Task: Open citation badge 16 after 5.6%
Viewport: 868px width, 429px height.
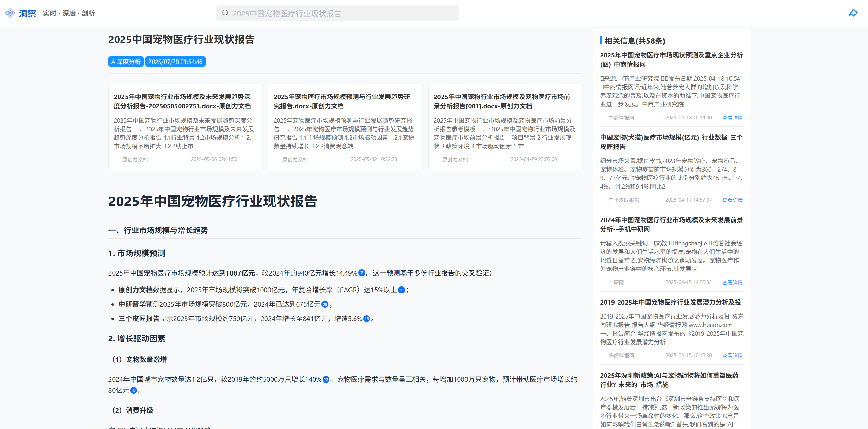Action: [x=367, y=319]
